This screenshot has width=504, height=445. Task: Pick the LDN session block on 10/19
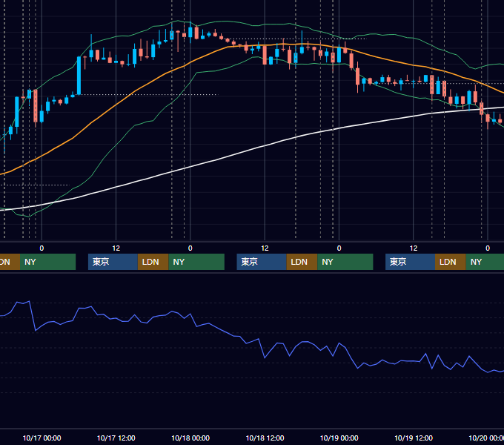[x=451, y=262]
